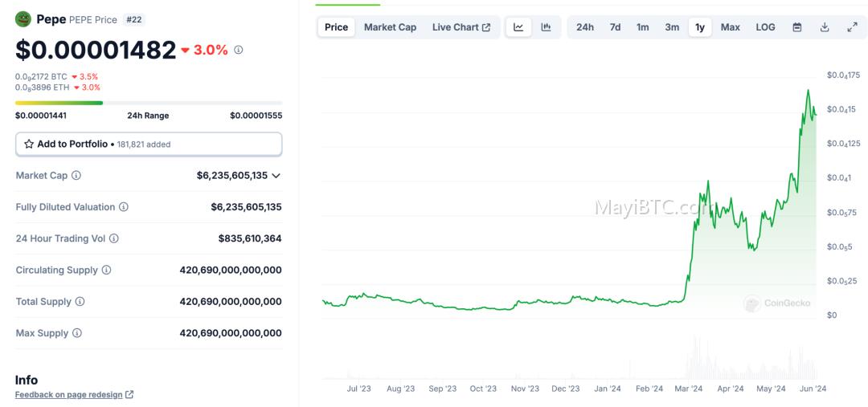Click external link icon beside Live Chart
This screenshot has width=868, height=407.
tap(486, 27)
